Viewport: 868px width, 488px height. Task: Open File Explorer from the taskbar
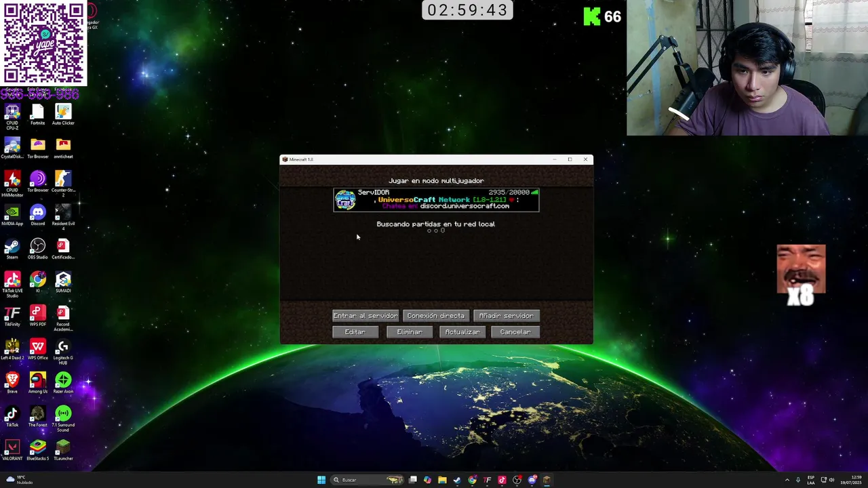coord(442,480)
